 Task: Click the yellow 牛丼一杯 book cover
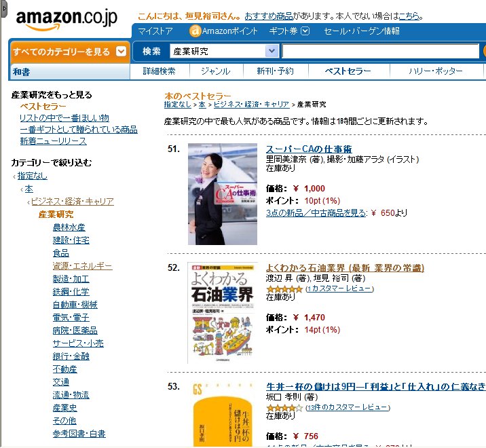pos(222,414)
